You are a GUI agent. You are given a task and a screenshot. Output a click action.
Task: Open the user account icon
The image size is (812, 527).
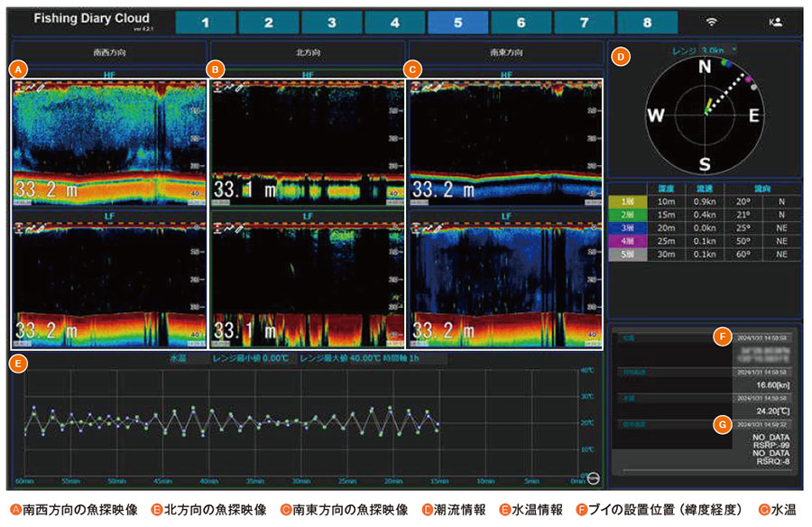coord(772,23)
